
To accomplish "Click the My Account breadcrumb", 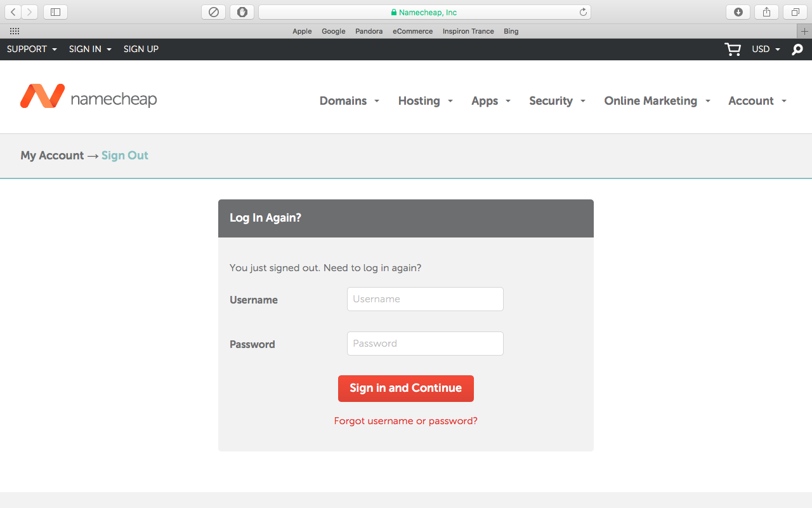I will point(52,156).
